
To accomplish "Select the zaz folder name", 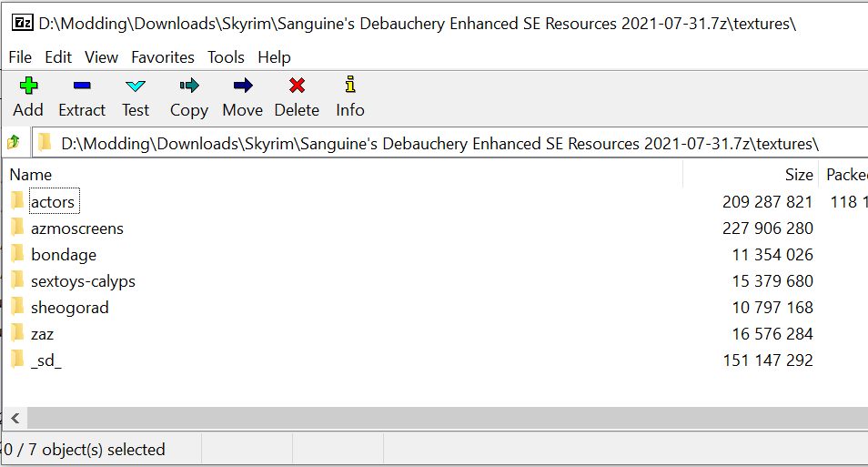I will tap(42, 334).
